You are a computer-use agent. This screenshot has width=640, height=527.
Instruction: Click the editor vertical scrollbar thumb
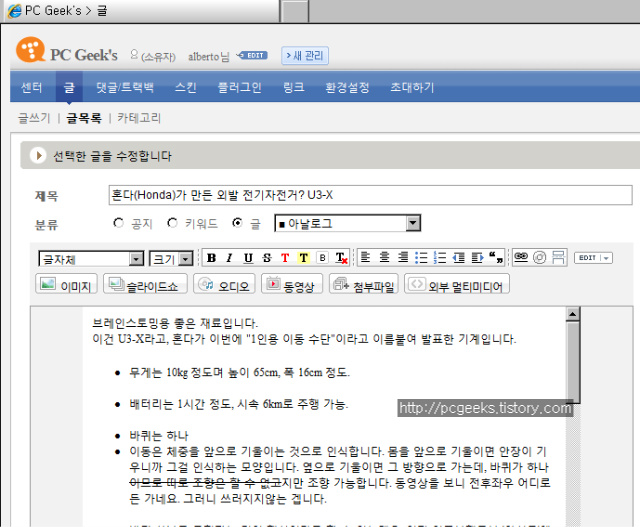(x=573, y=361)
